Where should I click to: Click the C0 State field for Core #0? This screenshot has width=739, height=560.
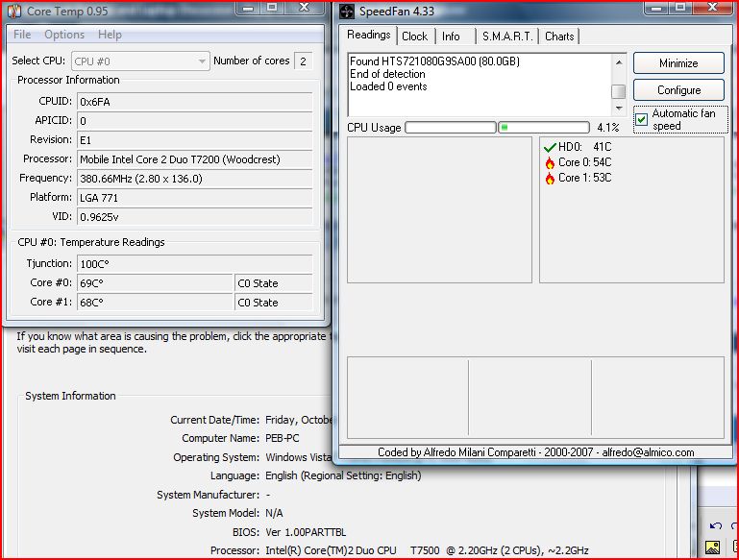273,283
